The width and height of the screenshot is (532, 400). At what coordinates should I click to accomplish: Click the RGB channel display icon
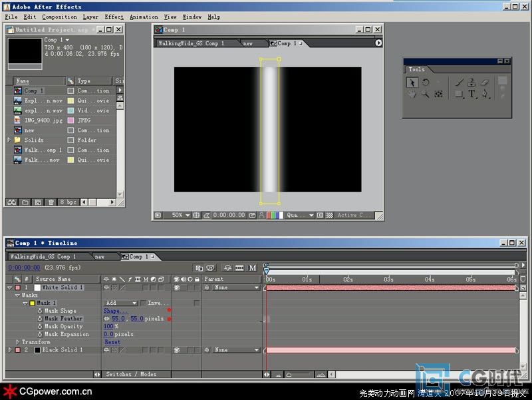tap(275, 215)
